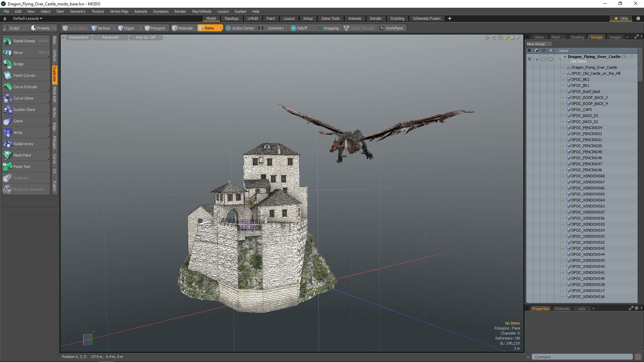Choose the Bridge tool
Image resolution: width=644 pixels, height=362 pixels.
pyautogui.click(x=18, y=64)
